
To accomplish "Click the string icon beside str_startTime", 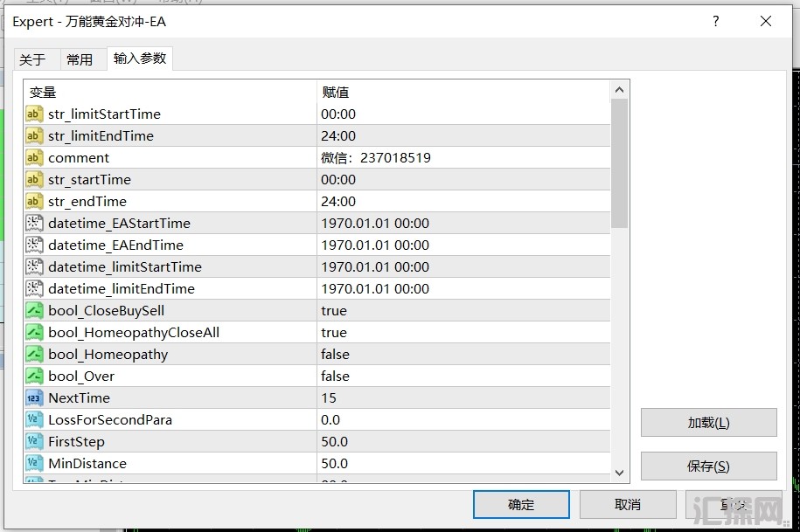I will point(34,180).
